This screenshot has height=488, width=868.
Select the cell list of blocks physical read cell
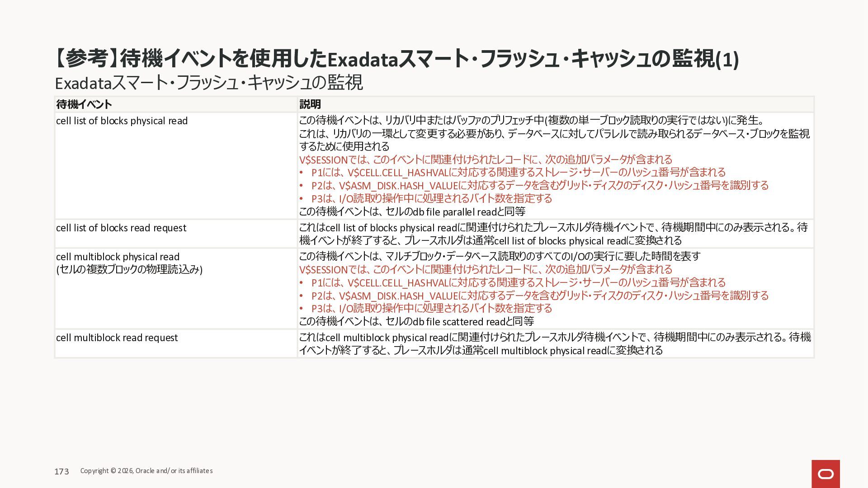coord(122,121)
